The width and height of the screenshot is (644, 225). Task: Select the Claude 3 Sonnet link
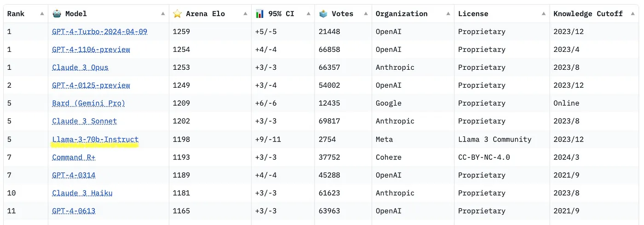click(85, 121)
